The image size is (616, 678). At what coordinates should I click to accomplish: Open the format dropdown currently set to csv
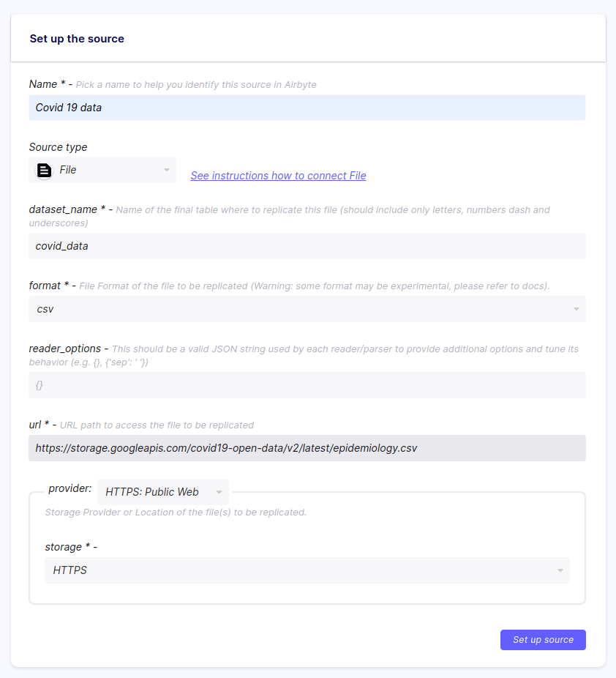307,308
